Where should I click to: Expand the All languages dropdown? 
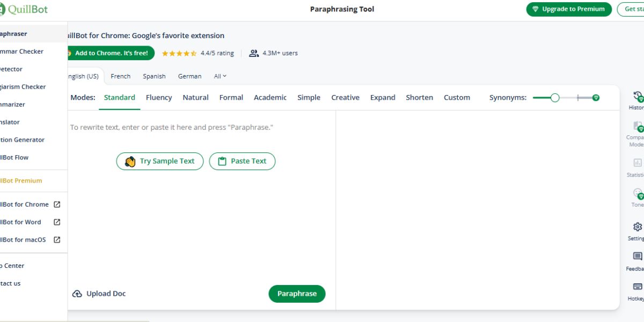coord(220,76)
